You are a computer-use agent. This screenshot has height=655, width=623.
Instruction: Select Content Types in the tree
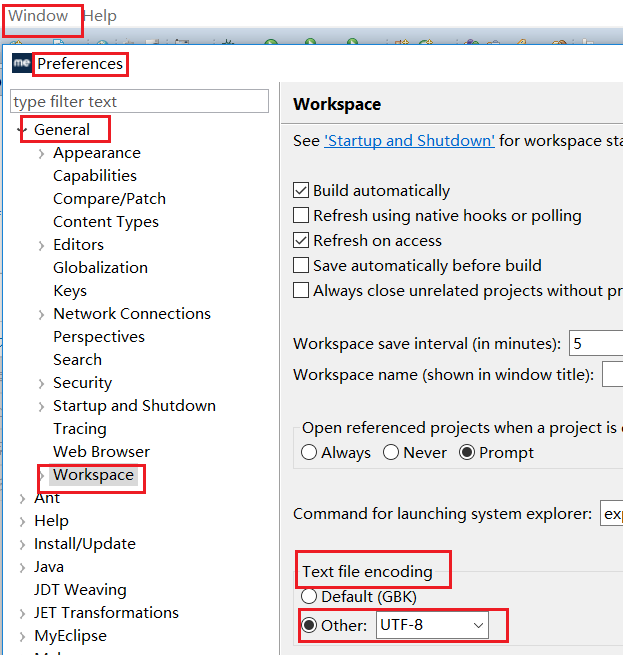pyautogui.click(x=106, y=222)
